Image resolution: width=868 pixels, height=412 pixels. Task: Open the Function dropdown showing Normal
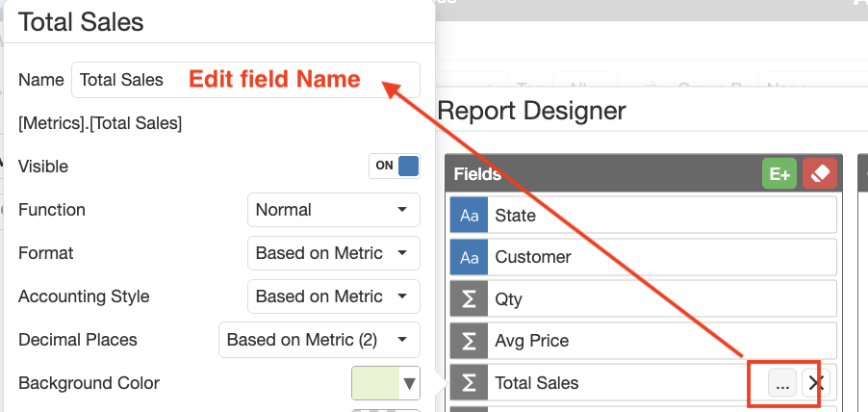[334, 210]
